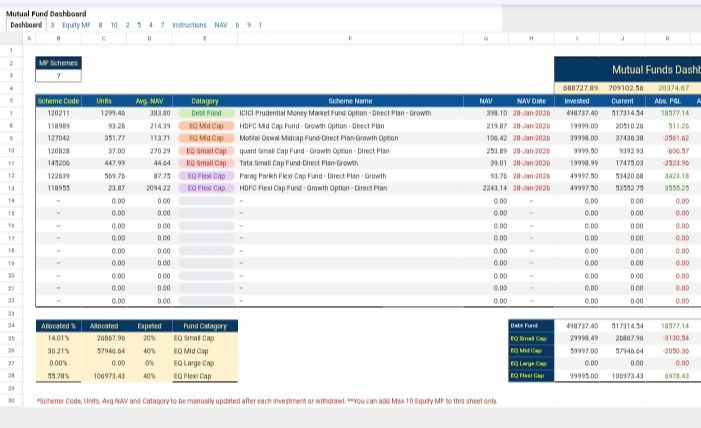Click the NAV Date column heading

[531, 101]
